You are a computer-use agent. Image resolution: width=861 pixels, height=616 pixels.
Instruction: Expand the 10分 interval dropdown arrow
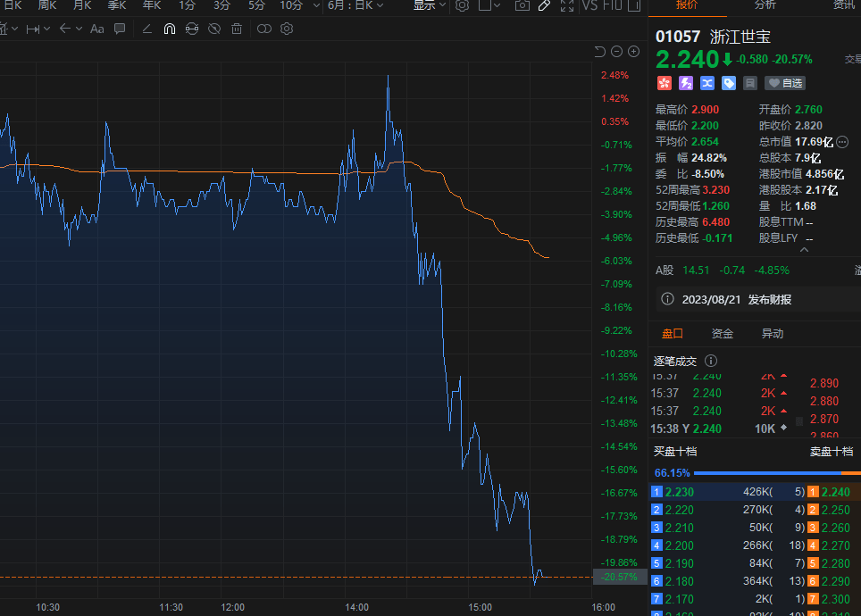pyautogui.click(x=316, y=5)
